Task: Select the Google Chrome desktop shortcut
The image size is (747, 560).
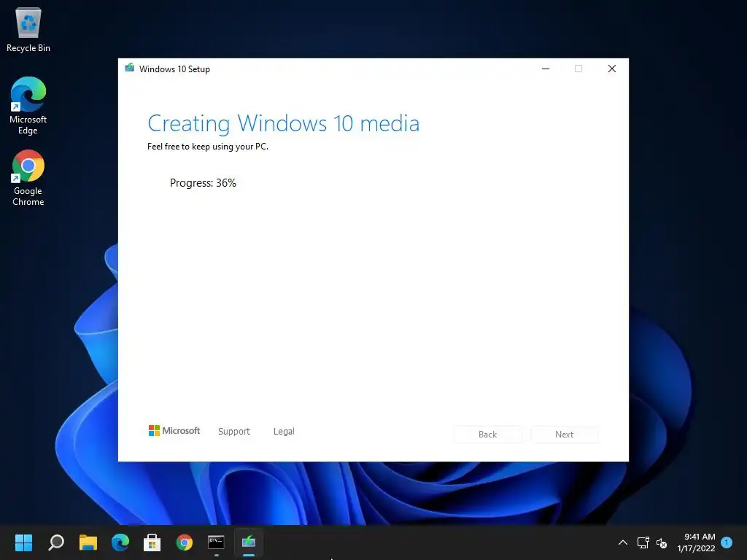Action: click(x=28, y=178)
